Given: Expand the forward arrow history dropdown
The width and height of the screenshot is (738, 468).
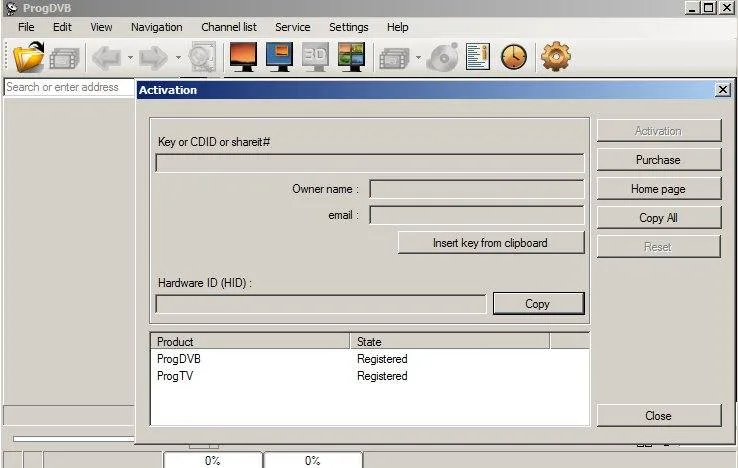Looking at the screenshot, I should pos(178,58).
